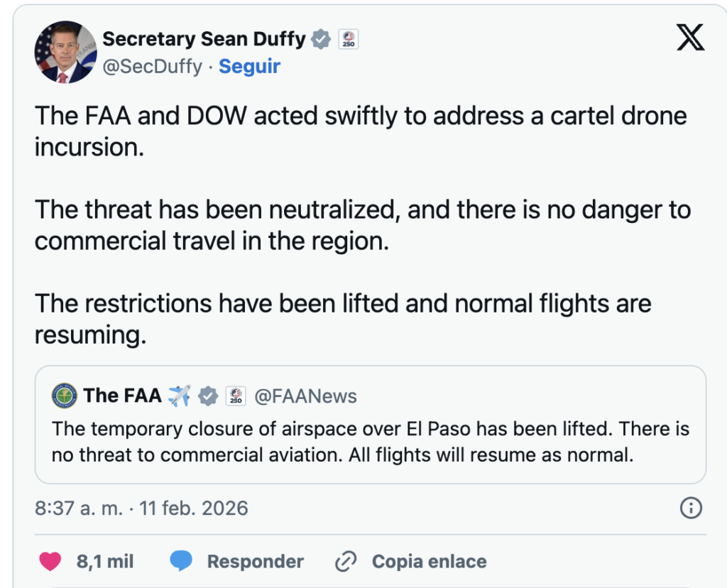Click the 250 badge in the quoted tweet

click(236, 396)
